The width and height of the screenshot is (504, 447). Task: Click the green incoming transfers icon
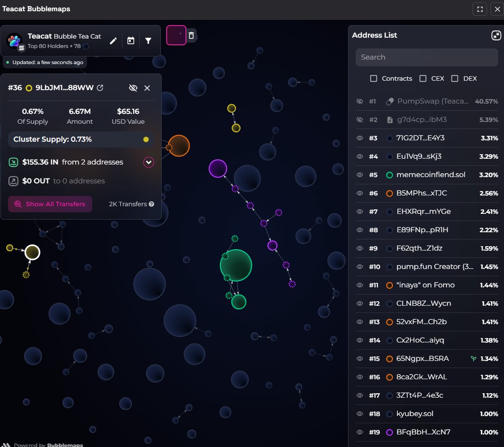[x=13, y=162]
